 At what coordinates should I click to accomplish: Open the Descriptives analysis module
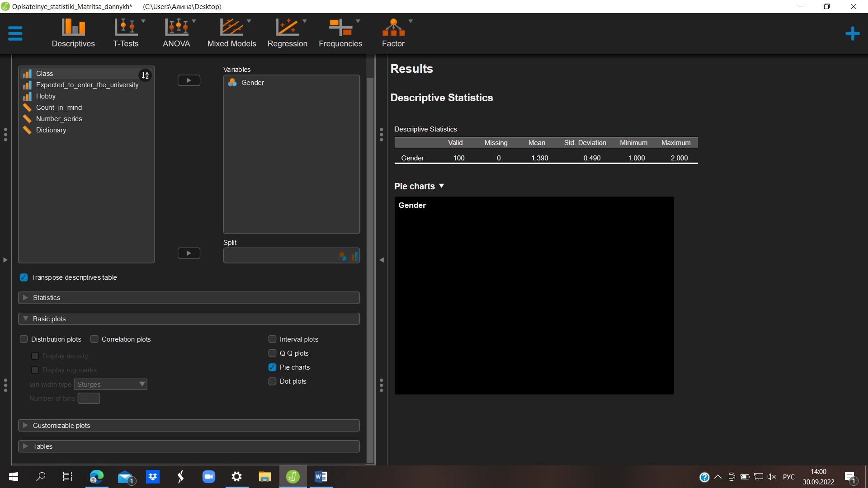[73, 33]
